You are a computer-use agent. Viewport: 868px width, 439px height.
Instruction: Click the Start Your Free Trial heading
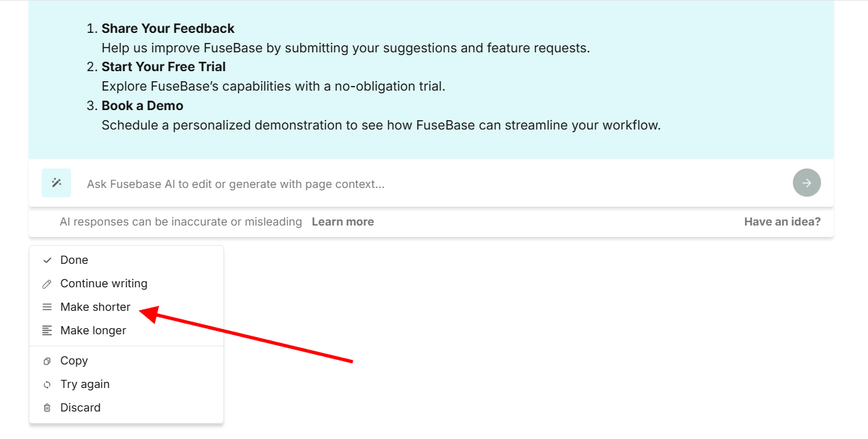coord(164,67)
